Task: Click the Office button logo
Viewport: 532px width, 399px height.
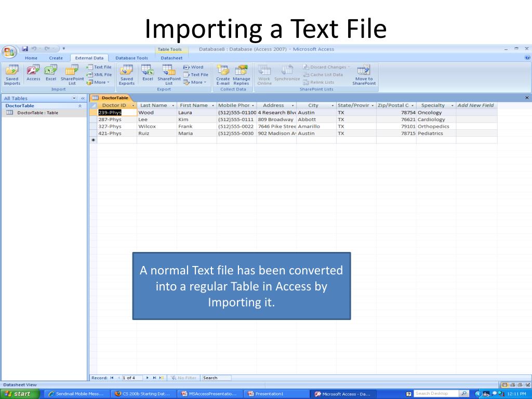Action: [x=9, y=52]
